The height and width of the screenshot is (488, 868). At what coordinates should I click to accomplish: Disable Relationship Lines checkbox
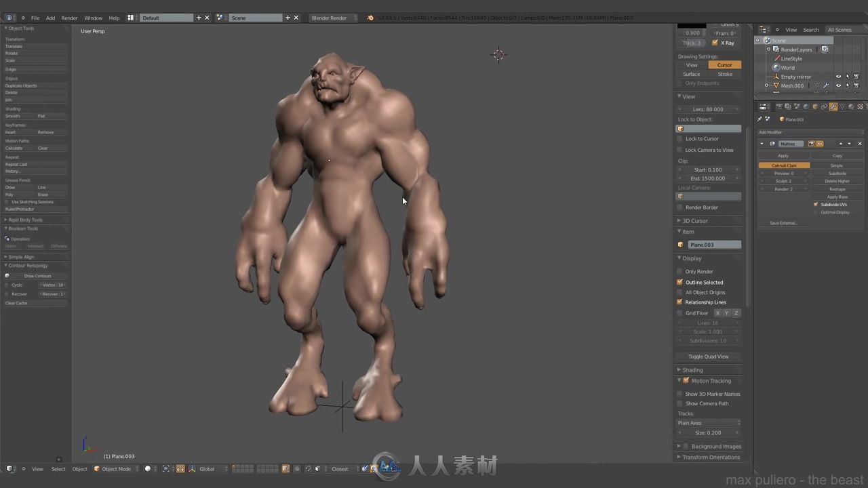click(x=680, y=302)
